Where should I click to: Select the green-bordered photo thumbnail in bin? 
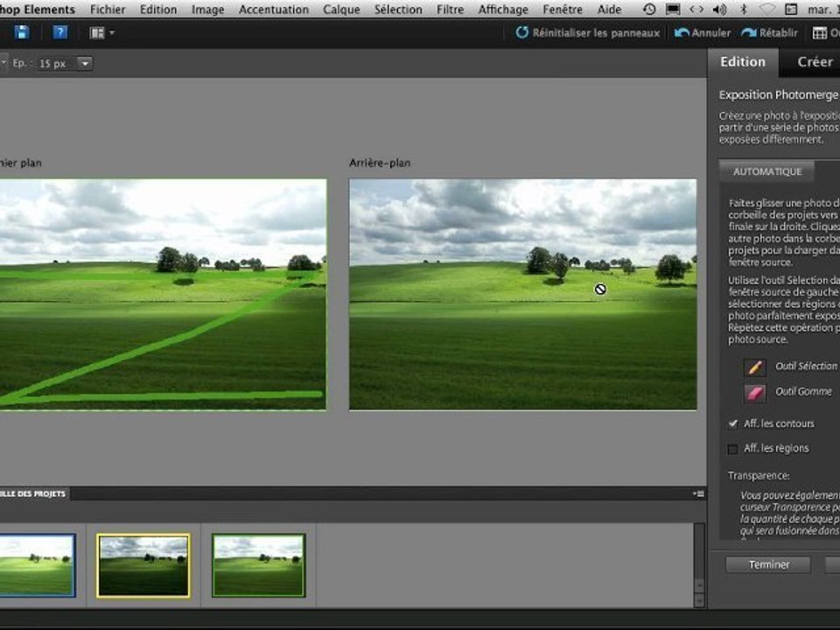[258, 565]
